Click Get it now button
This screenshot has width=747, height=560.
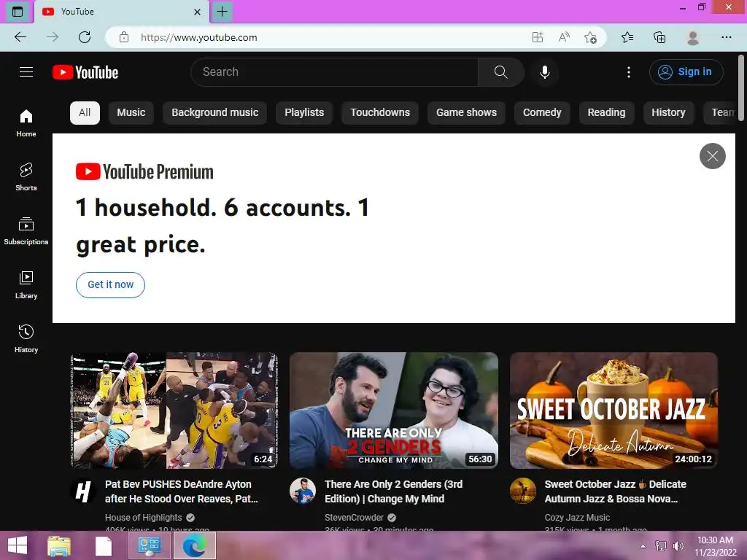coord(111,285)
